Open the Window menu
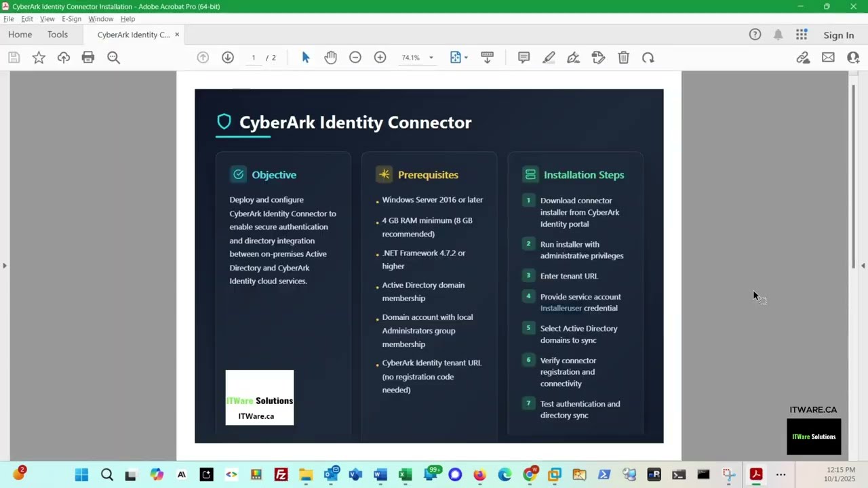Image resolution: width=868 pixels, height=488 pixels. [x=101, y=19]
